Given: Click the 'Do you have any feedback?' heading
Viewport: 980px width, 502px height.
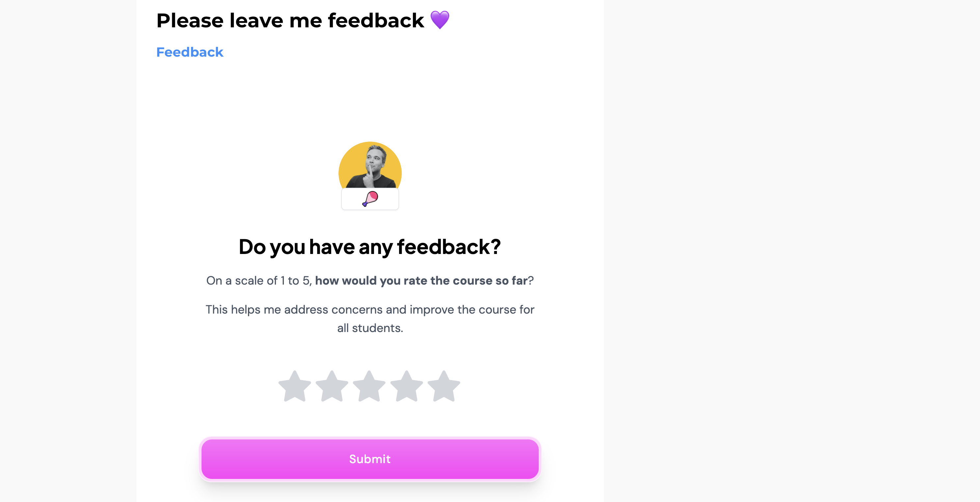Looking at the screenshot, I should [370, 247].
